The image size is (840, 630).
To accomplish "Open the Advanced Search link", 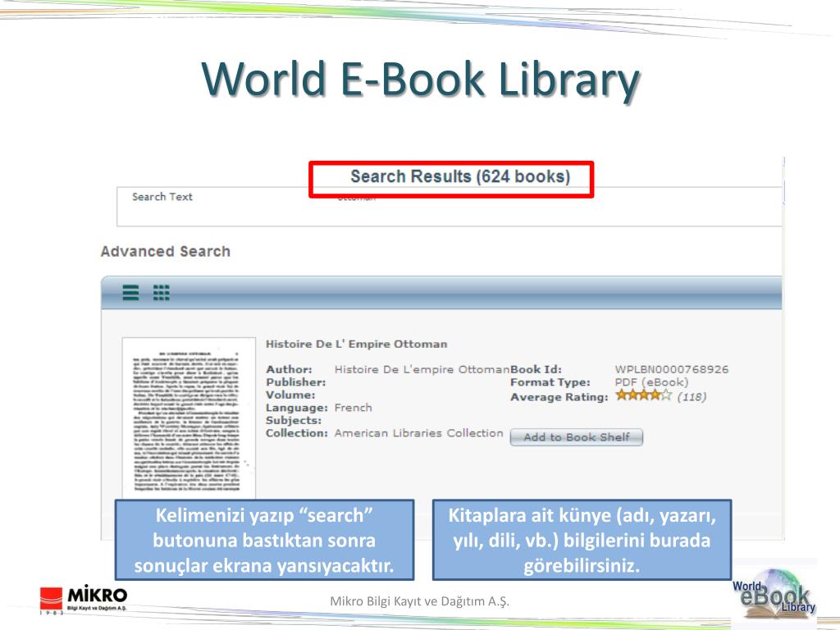I will point(166,251).
